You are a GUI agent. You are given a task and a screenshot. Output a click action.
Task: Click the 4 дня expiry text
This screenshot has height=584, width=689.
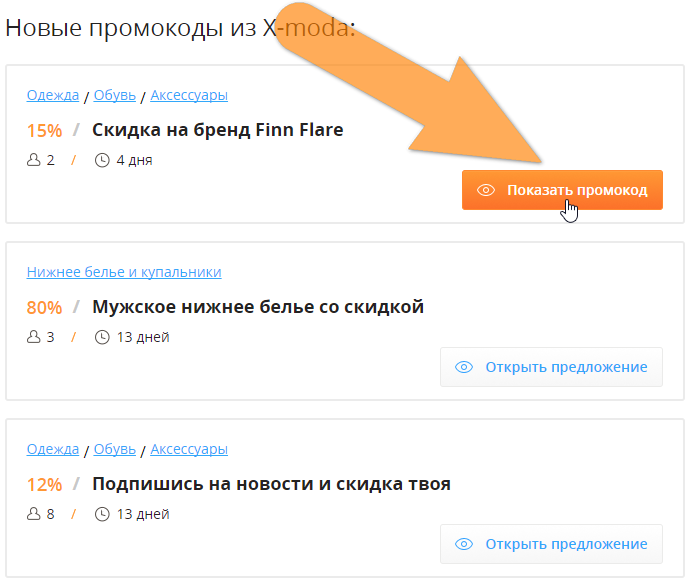coord(134,160)
